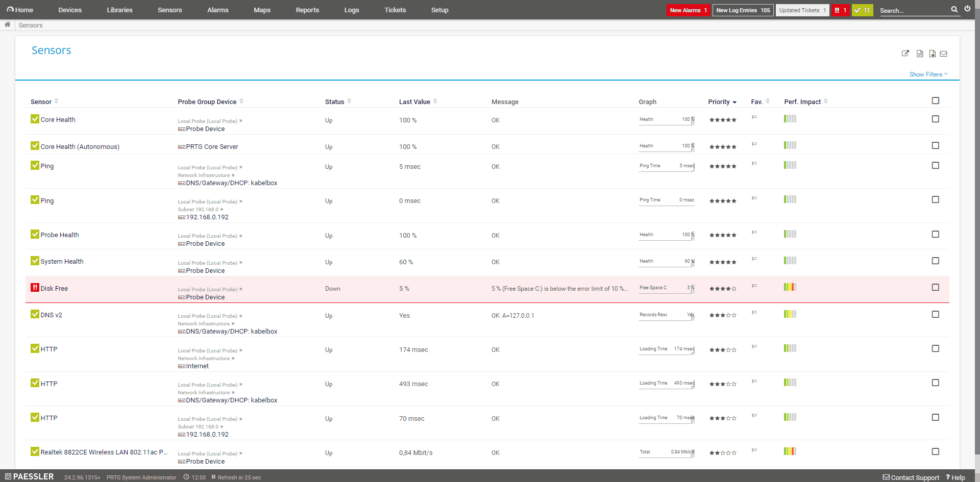
Task: Click the New Log Entries 105 button
Action: 743,10
